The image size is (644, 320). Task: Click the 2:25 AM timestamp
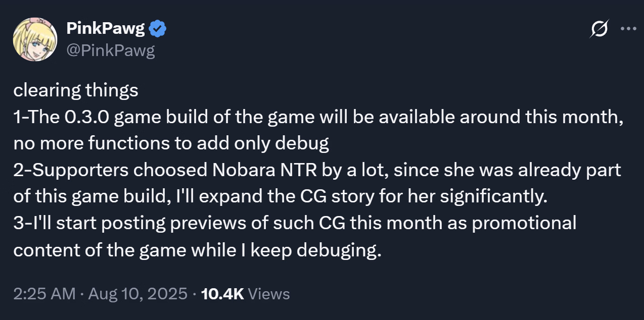coord(44,294)
